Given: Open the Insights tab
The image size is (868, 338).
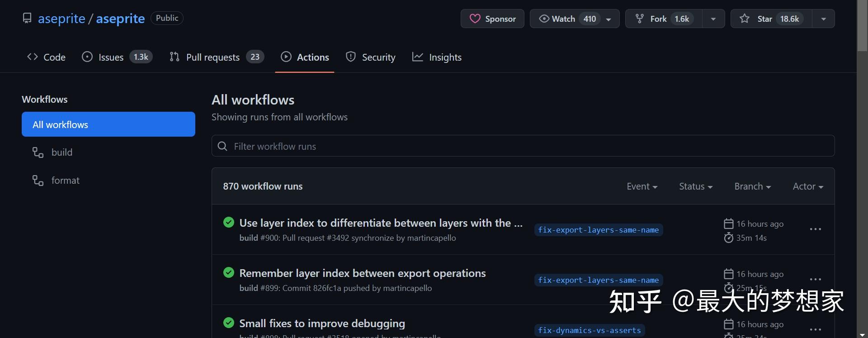Looking at the screenshot, I should [x=437, y=57].
